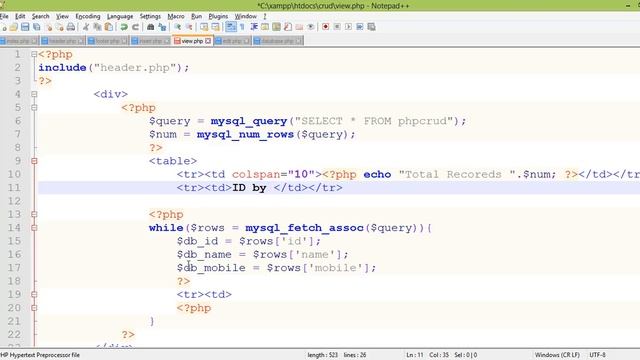This screenshot has width=640, height=360.
Task: Open Find with binoculars icon
Action: (x=150, y=27)
